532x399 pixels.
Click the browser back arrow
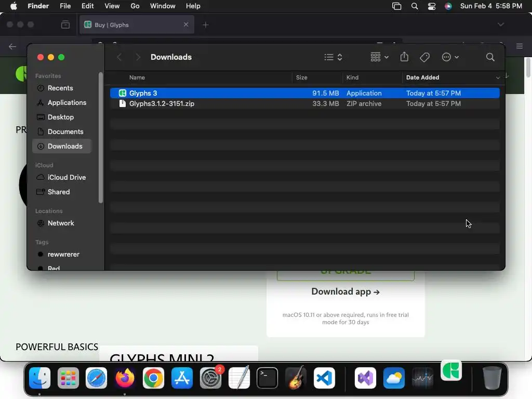[12, 46]
